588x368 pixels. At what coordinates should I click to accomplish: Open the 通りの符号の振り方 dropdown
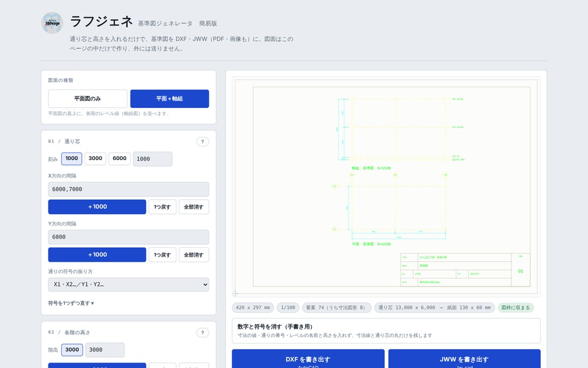tap(129, 285)
